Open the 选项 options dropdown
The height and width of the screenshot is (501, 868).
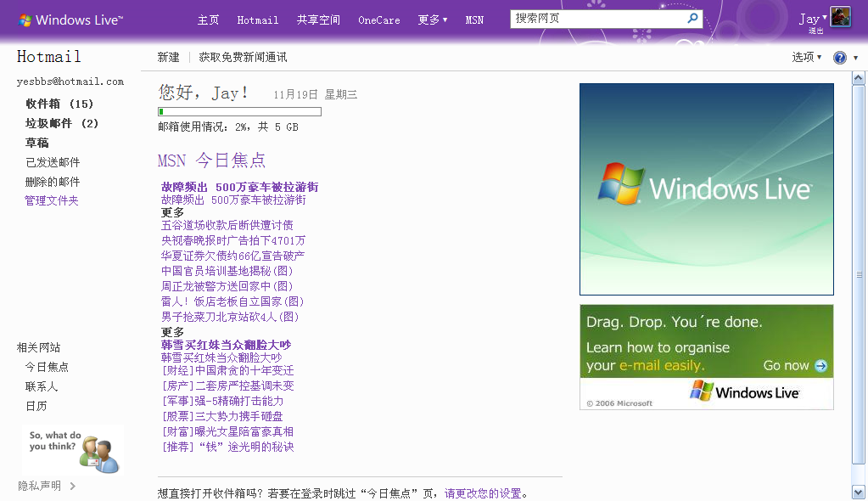point(807,57)
